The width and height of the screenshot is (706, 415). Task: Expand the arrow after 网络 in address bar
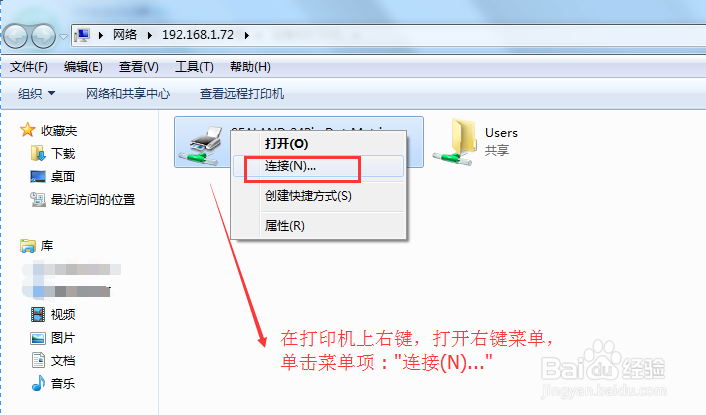[x=149, y=35]
